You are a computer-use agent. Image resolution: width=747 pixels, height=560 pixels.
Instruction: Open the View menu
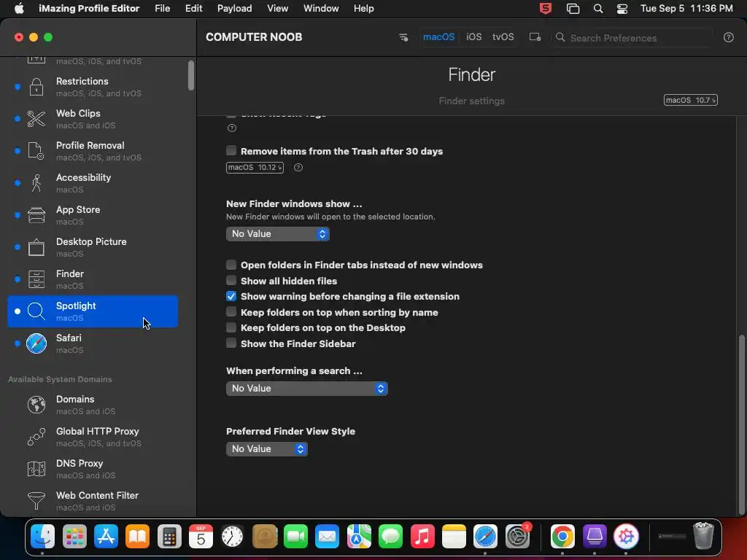(277, 9)
